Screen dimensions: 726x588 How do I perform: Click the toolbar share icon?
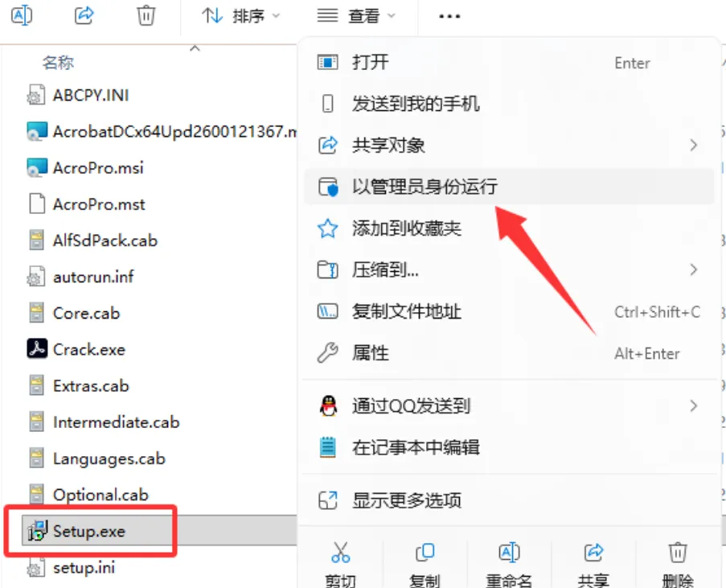[84, 16]
